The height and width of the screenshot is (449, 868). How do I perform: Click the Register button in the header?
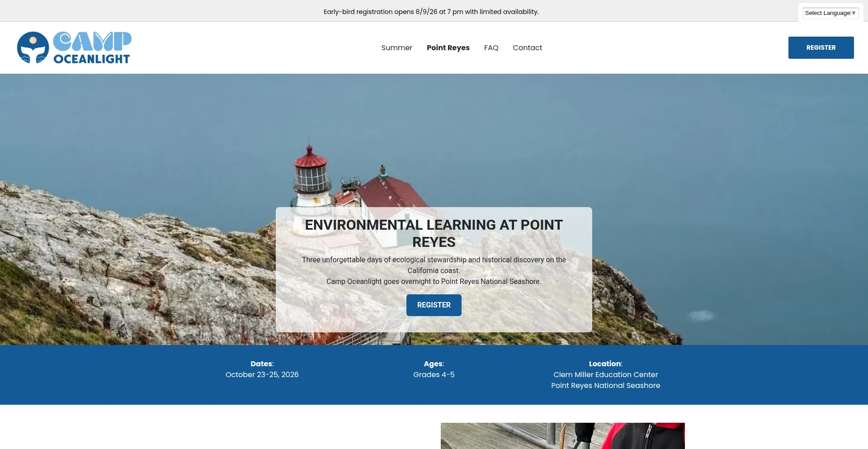point(821,47)
